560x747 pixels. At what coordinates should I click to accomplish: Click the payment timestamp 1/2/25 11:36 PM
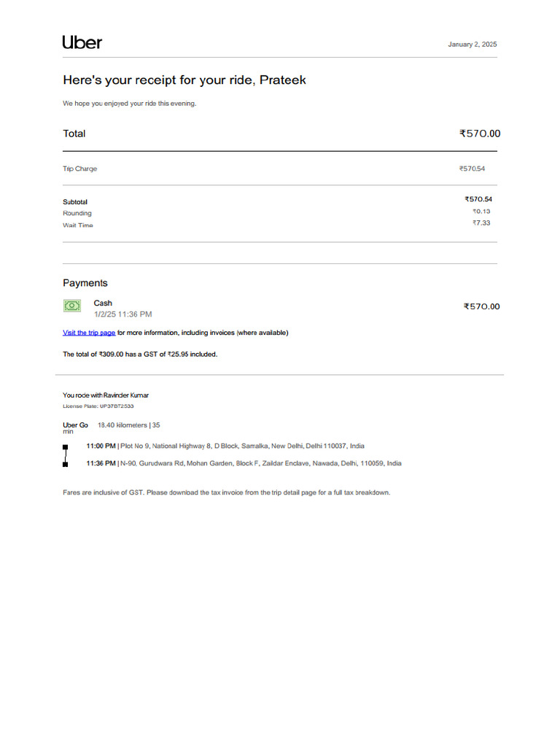tap(122, 314)
